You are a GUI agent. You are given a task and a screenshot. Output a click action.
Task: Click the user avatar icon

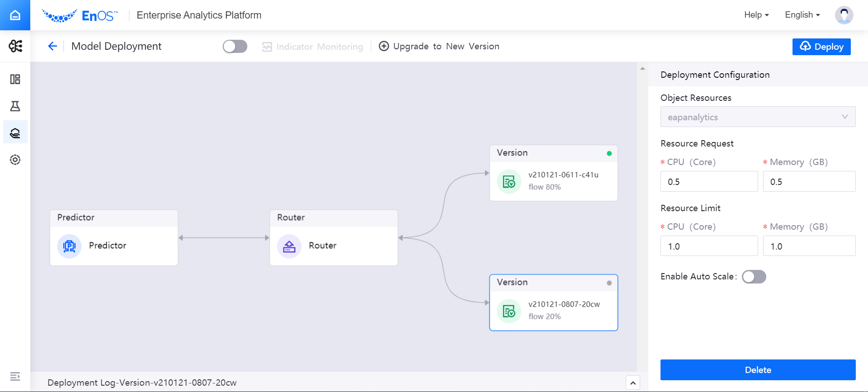[x=844, y=15]
